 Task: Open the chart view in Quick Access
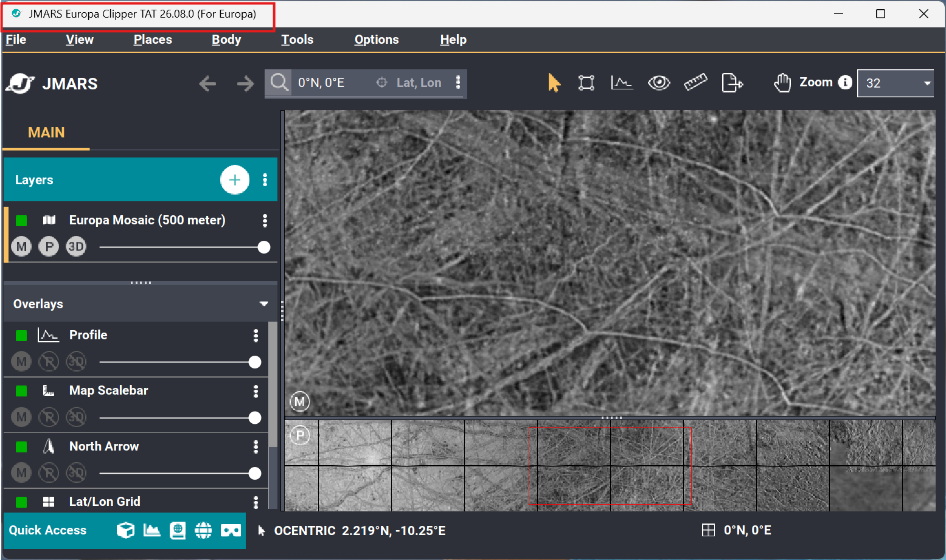(151, 530)
